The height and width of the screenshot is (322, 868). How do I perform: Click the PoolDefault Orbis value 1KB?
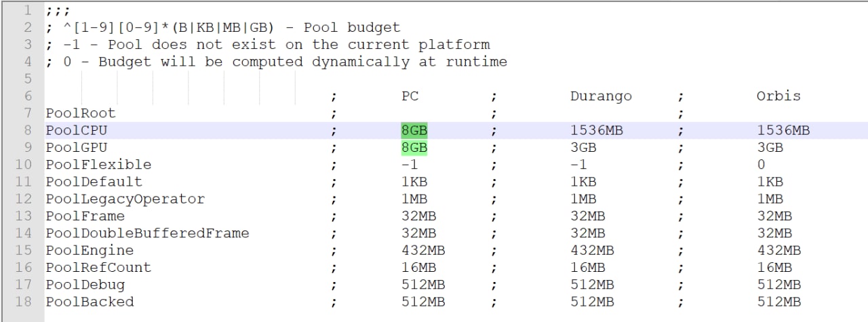click(770, 182)
